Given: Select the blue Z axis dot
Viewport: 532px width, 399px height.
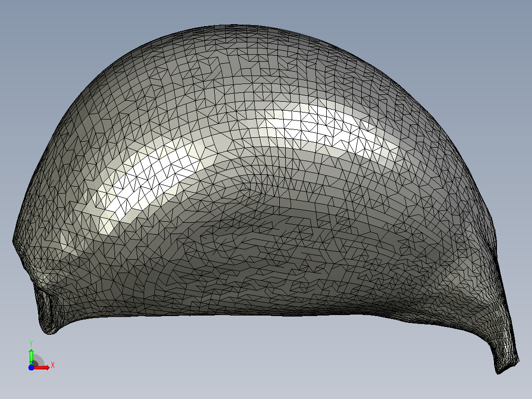Looking at the screenshot, I should pos(31,367).
